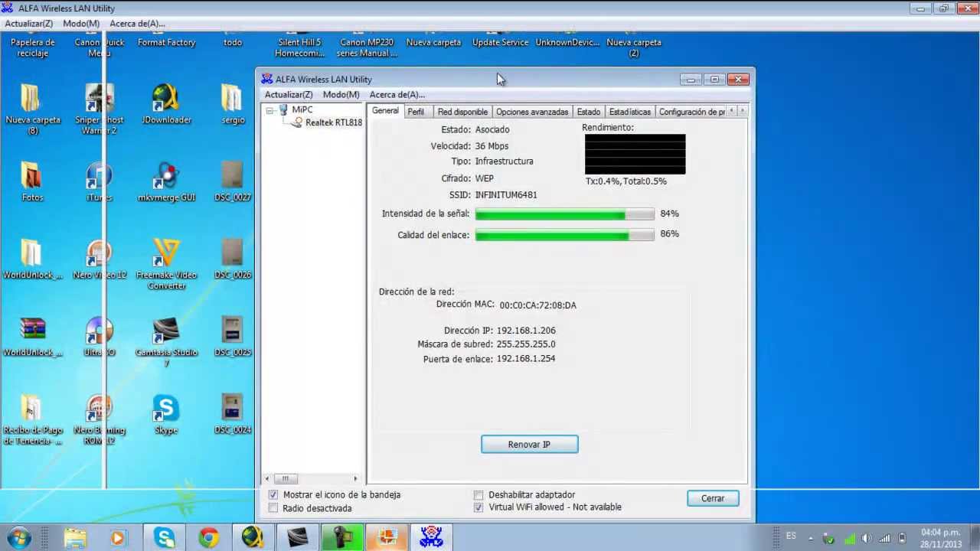This screenshot has width=980, height=551.
Task: Click the SSID value INFINITUM6481
Action: coord(506,195)
